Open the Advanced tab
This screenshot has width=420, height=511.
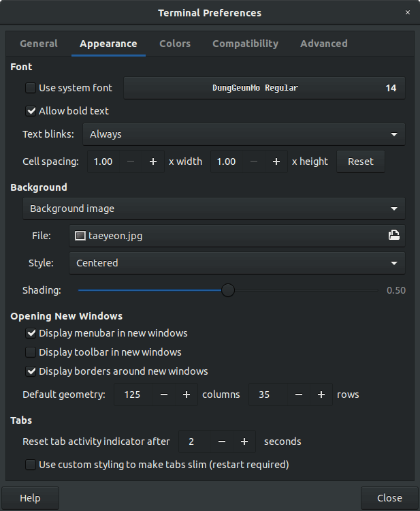coord(323,44)
